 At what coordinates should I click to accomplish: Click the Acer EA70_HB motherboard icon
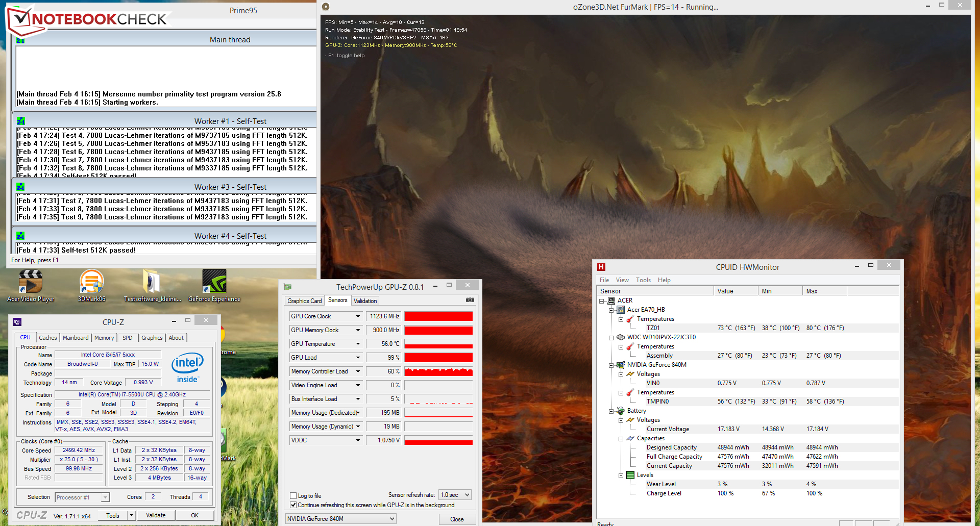coord(621,310)
